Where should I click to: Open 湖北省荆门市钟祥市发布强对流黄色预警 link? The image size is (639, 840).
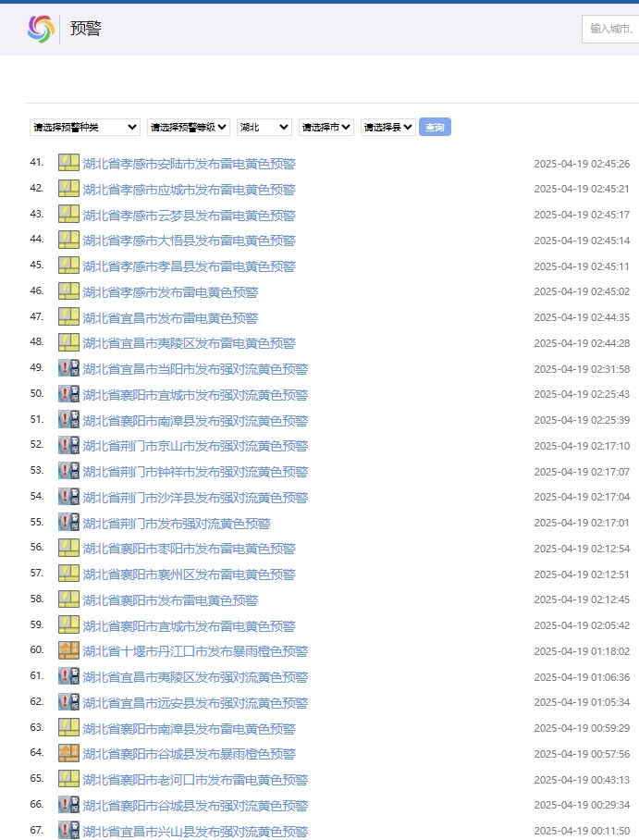point(195,473)
